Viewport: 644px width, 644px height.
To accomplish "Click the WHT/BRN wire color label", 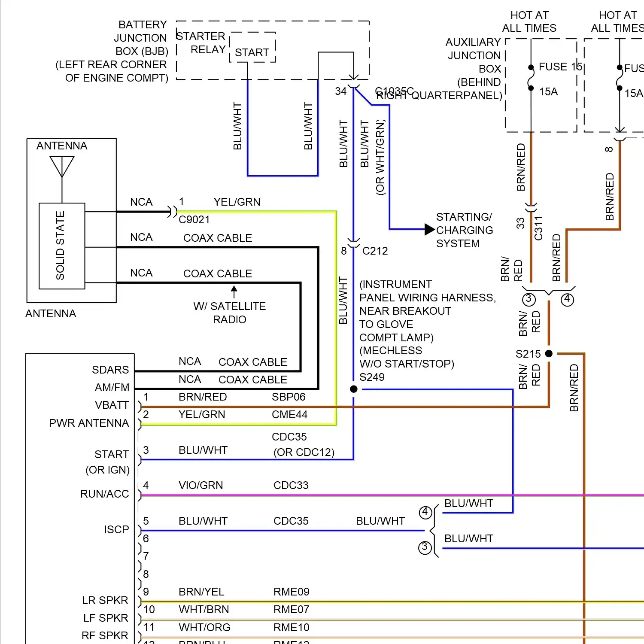I will (x=204, y=609).
